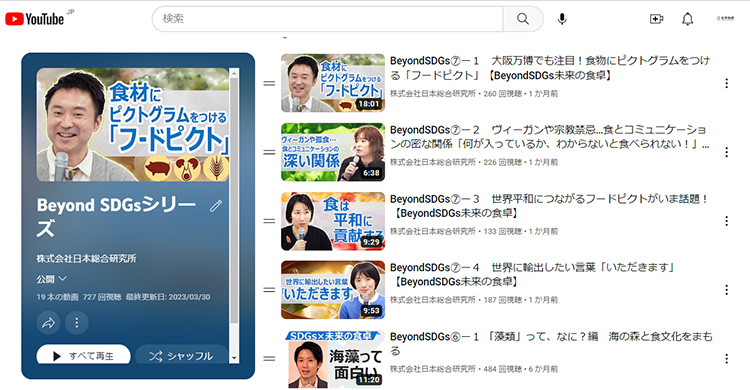
Task: Grab reorder handle of BeyondSDGs⑦－2 row
Action: point(269,152)
